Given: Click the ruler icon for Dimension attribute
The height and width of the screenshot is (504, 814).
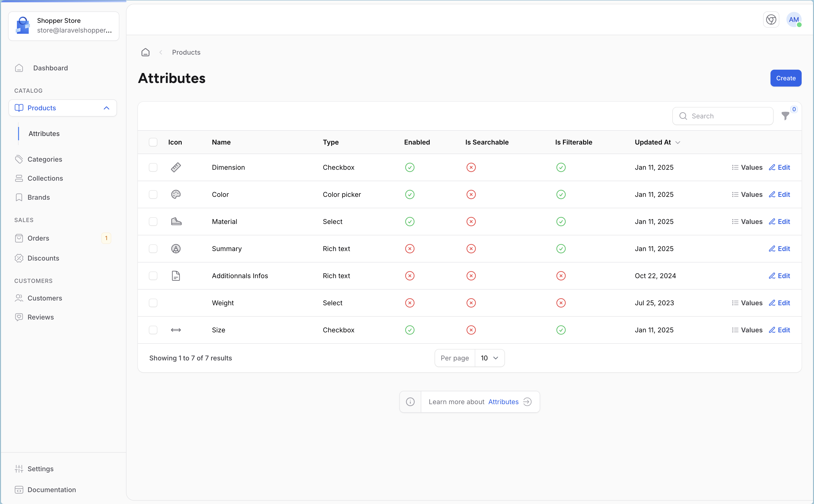Looking at the screenshot, I should pos(176,167).
